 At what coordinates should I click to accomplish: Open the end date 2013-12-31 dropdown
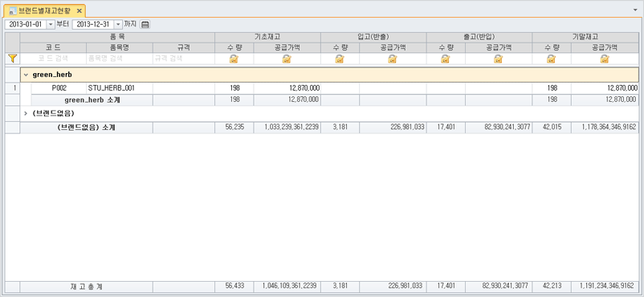(x=118, y=24)
